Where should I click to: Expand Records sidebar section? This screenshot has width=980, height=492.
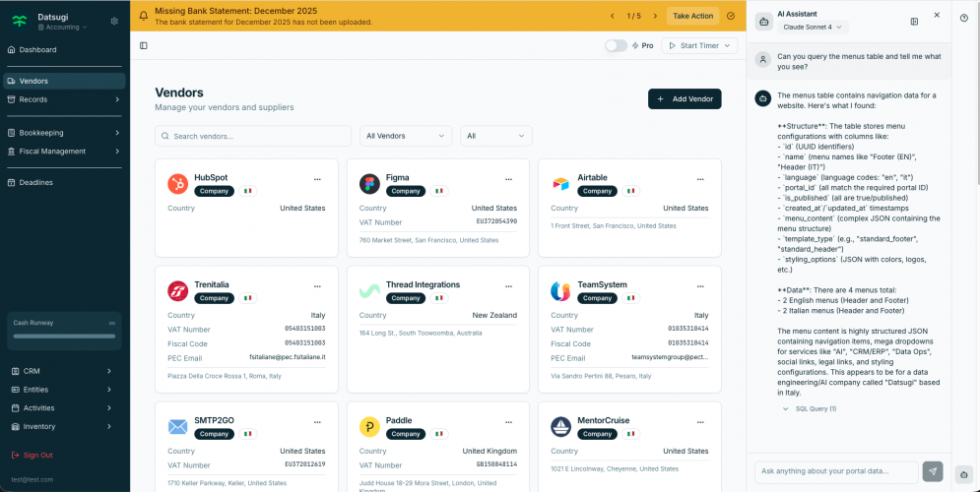coord(64,100)
